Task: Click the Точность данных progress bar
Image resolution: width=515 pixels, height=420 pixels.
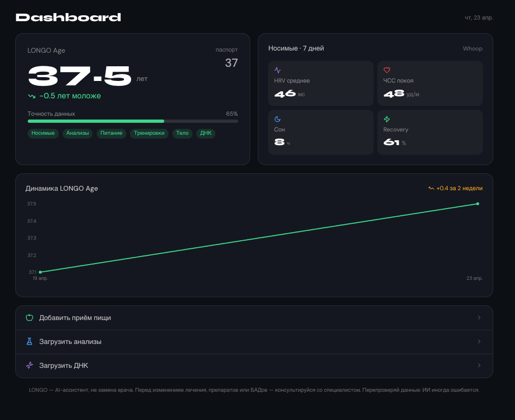Action: point(133,121)
